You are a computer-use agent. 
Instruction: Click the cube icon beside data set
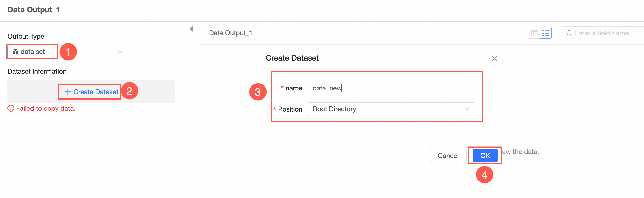click(x=15, y=52)
